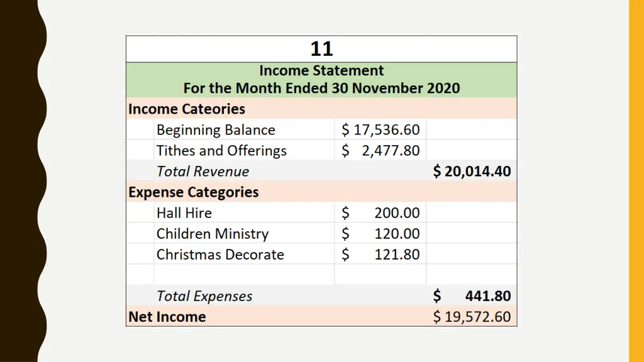This screenshot has height=362, width=644.
Task: Click the 441.80 total expenses value
Action: point(487,296)
